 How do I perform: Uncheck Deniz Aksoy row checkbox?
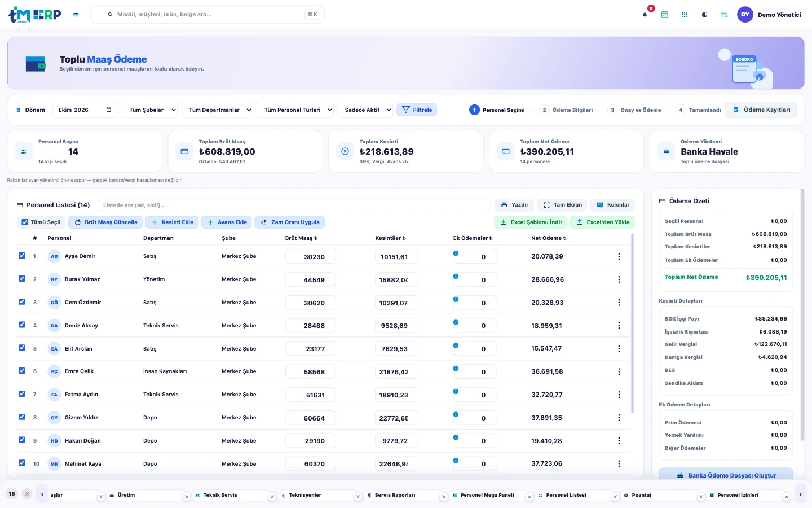22,325
